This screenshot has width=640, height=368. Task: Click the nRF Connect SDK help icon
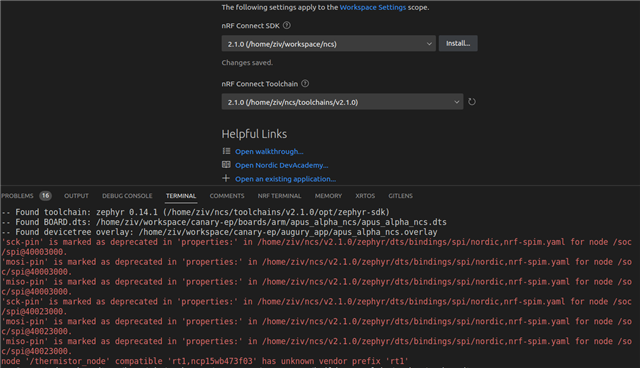287,25
